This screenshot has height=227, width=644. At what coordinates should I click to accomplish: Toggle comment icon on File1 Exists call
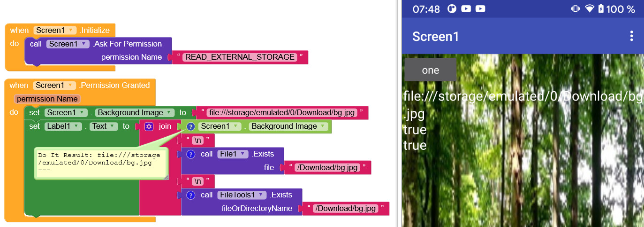pyautogui.click(x=190, y=154)
